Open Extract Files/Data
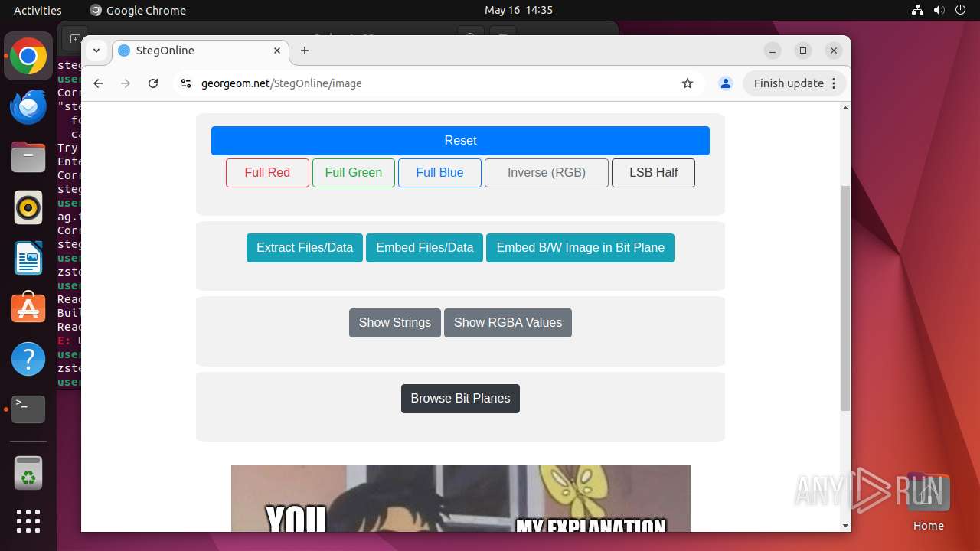 pos(305,248)
